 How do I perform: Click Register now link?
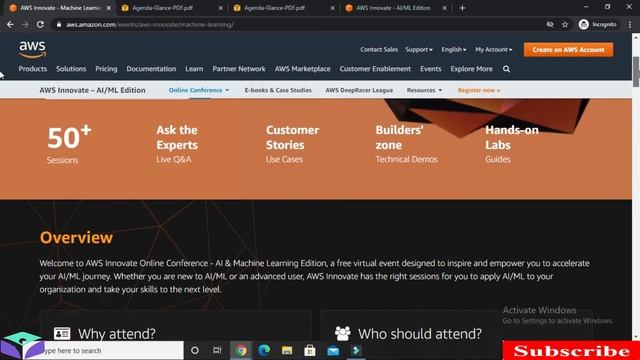pyautogui.click(x=479, y=90)
